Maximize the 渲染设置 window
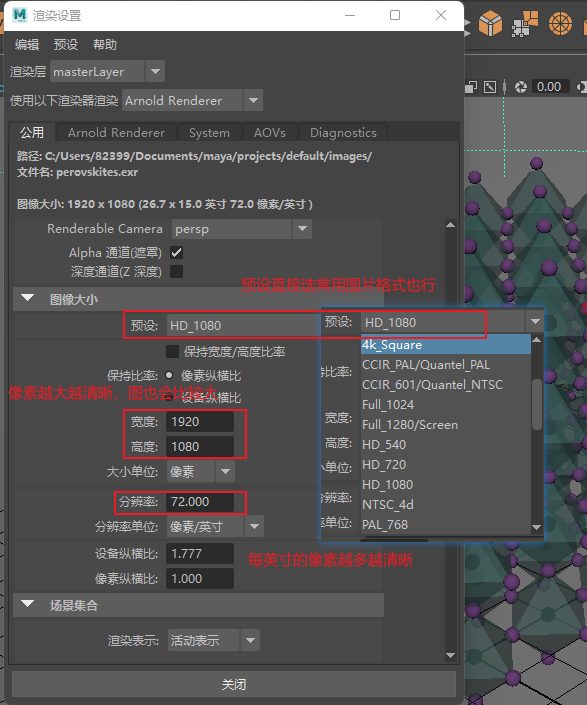Image resolution: width=587 pixels, height=705 pixels. coord(395,15)
